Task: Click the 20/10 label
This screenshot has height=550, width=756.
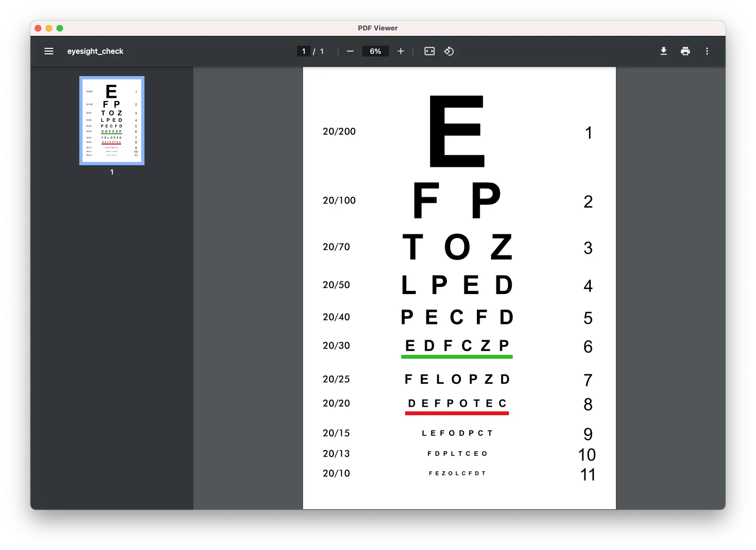Action: (x=337, y=473)
